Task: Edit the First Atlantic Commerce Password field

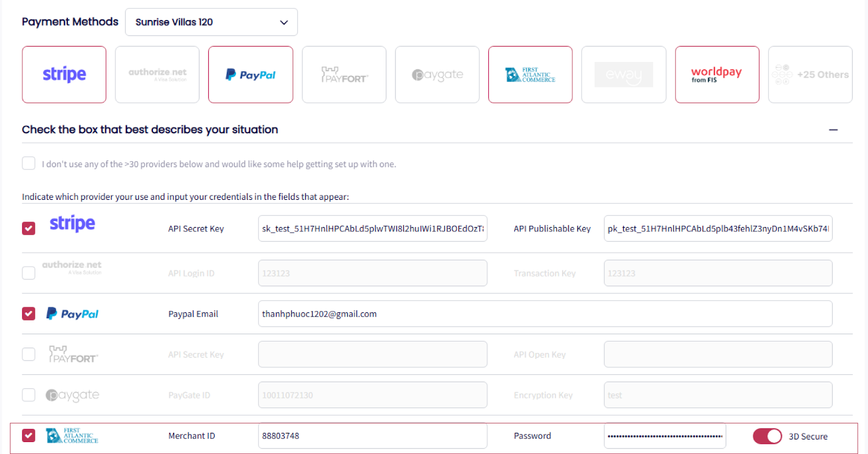Action: tap(665, 436)
